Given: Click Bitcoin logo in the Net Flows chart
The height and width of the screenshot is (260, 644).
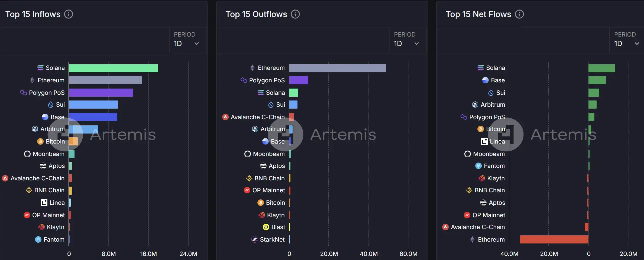Looking at the screenshot, I should [x=481, y=129].
